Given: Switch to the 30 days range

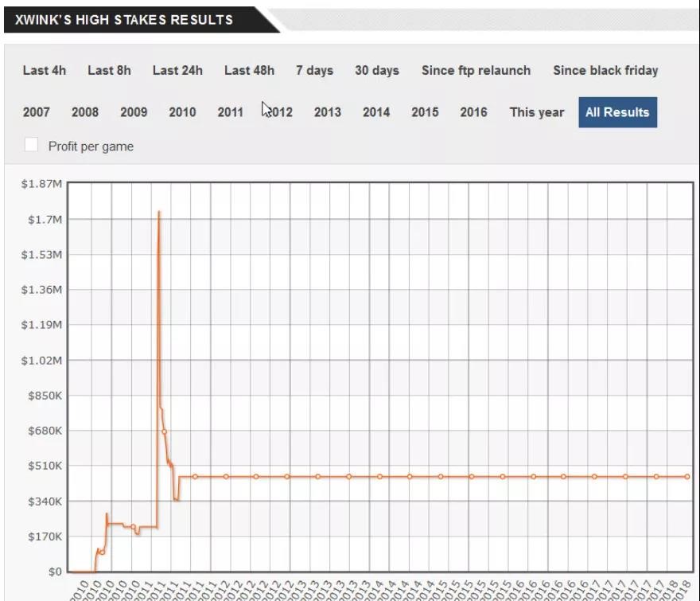Looking at the screenshot, I should coord(377,71).
